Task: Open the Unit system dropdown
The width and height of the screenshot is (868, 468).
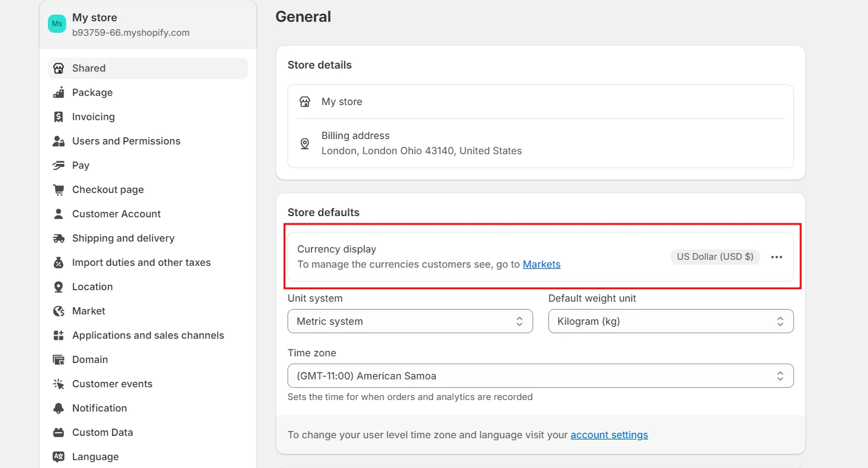Action: [410, 321]
